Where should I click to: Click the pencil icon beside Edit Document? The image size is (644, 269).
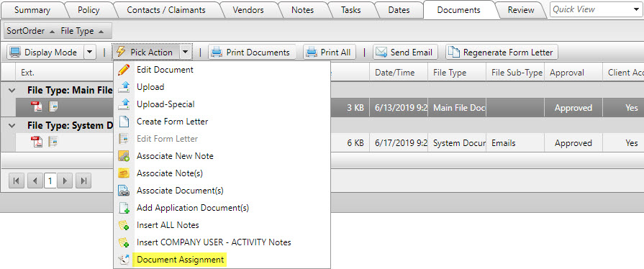[x=124, y=70]
